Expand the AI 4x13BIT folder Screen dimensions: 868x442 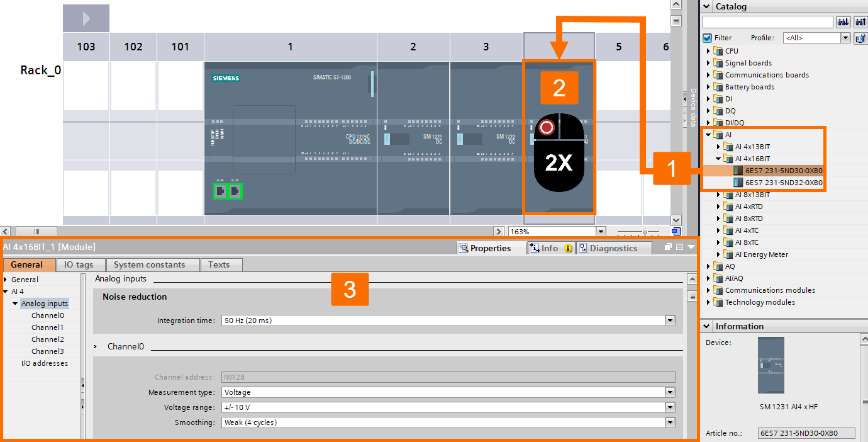pos(718,147)
